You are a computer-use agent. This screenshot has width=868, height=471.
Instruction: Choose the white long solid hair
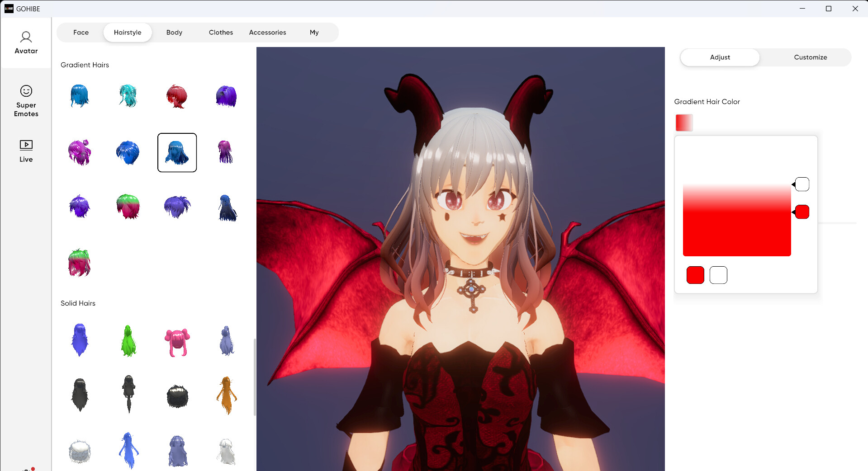[227, 452]
